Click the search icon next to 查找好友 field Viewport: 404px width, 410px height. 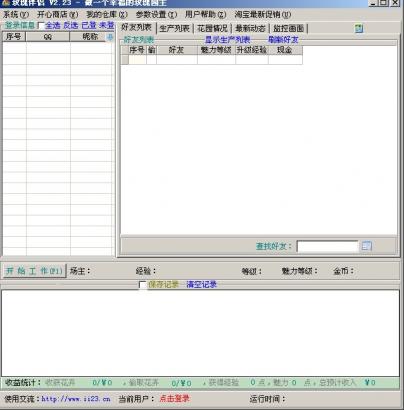(x=367, y=246)
